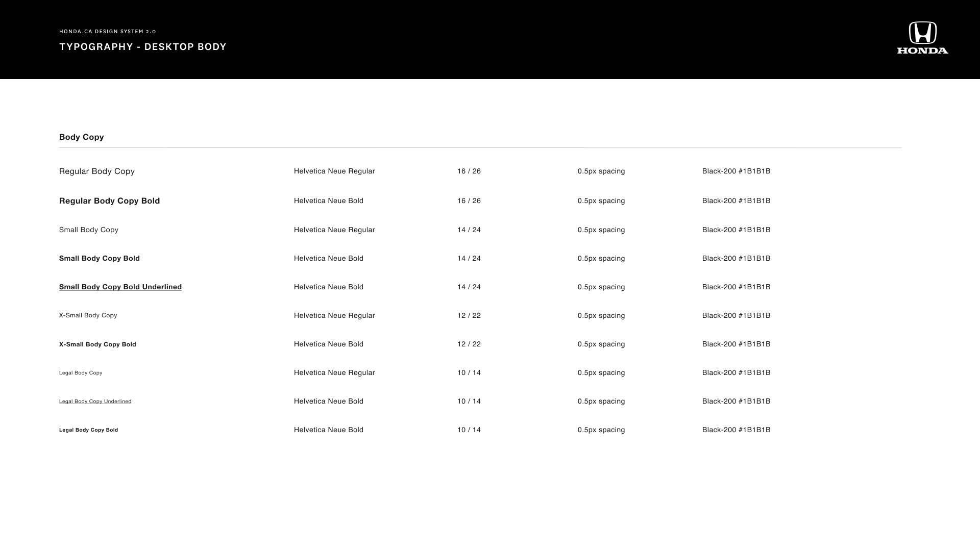
Task: Select '12 / 22' for X-Small Body Copy Bold
Action: (x=469, y=344)
